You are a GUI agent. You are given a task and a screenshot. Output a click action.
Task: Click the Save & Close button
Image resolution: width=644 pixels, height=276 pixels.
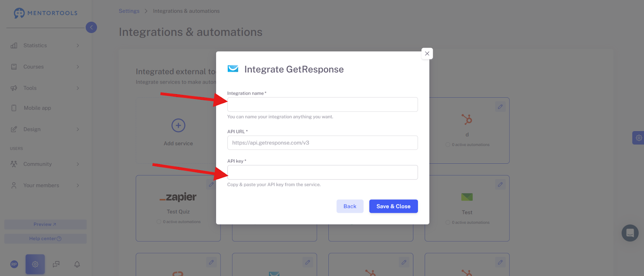[x=393, y=206]
